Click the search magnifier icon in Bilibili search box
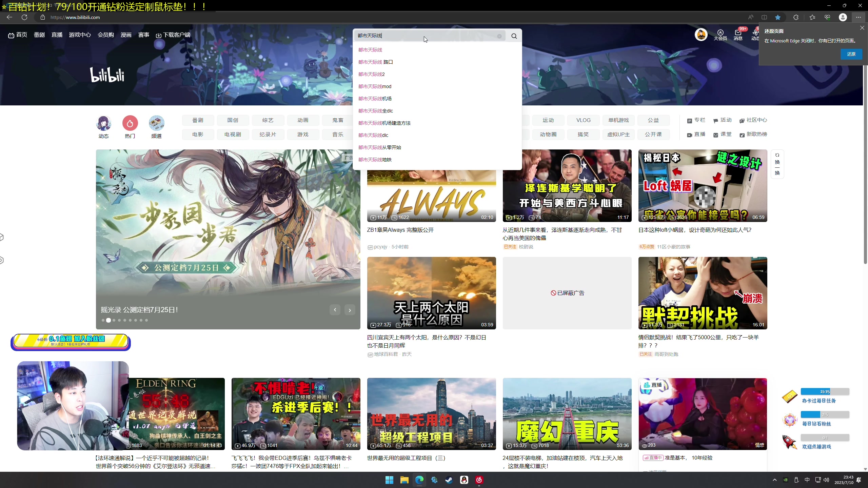868x488 pixels. (514, 36)
